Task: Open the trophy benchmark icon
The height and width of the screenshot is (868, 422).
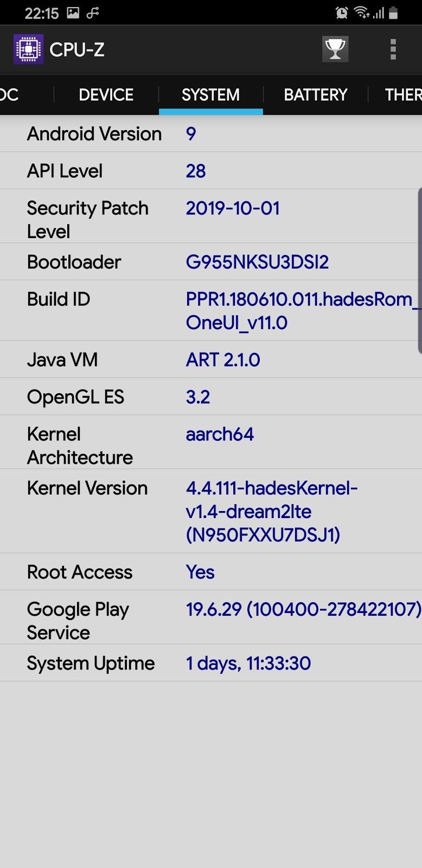Action: (x=335, y=49)
